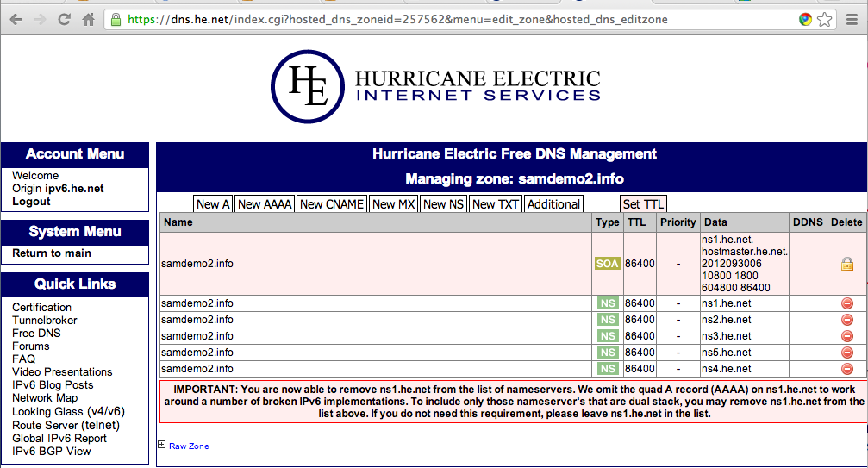Delete the ns4.he.net NS record
The width and height of the screenshot is (868, 468).
click(847, 369)
